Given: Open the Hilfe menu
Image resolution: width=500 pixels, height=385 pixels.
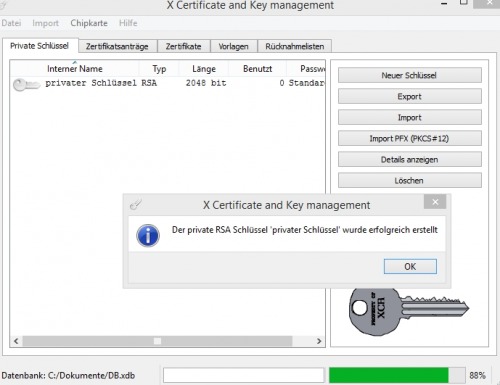Looking at the screenshot, I should click(x=128, y=23).
